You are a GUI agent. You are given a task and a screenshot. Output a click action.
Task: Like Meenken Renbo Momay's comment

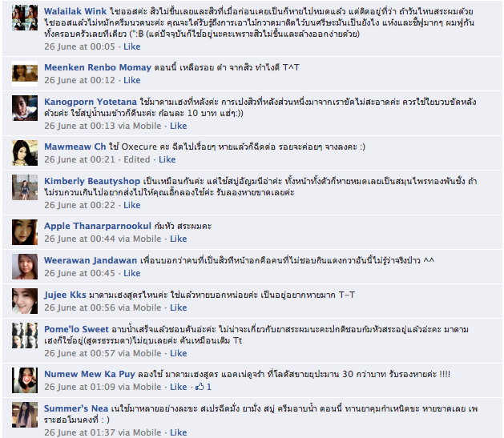coord(131,80)
